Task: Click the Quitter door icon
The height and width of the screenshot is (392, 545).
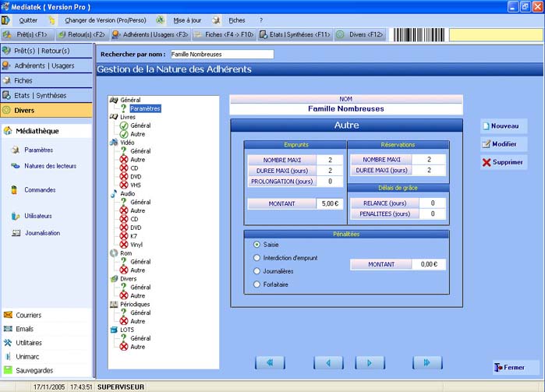Action: (5, 20)
